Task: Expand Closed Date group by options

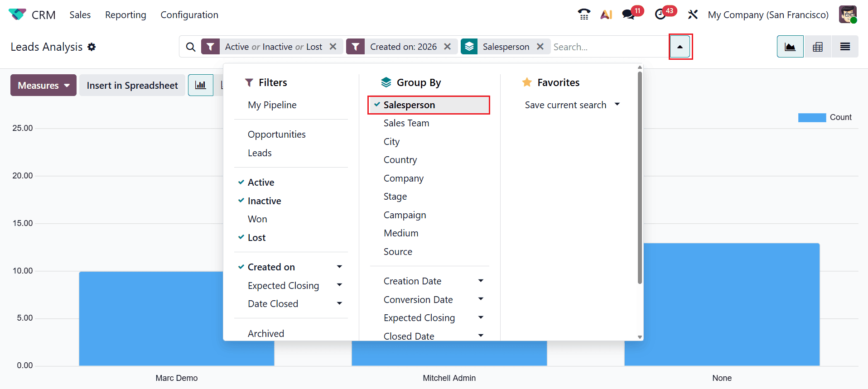Action: point(481,336)
